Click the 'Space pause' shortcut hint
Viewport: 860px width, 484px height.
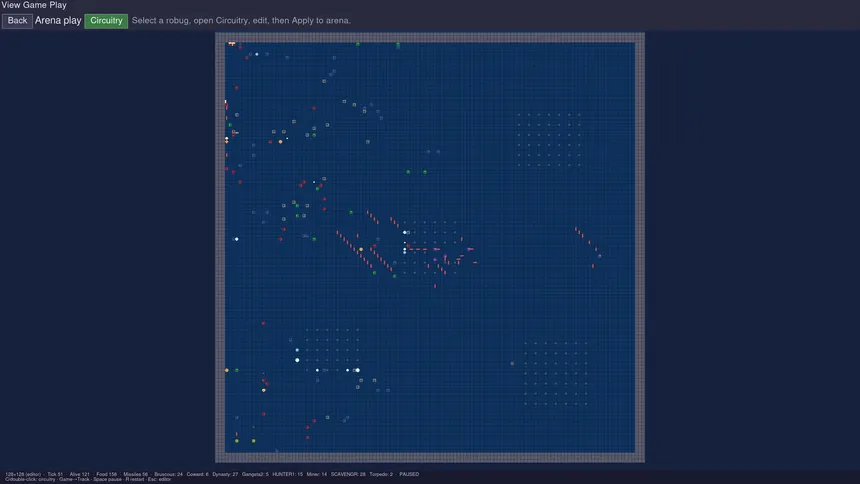pos(108,480)
